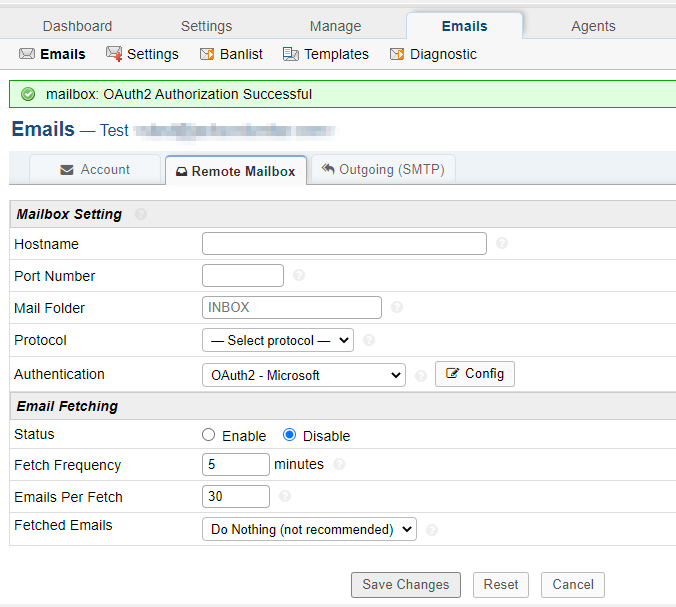
Task: Open the Agents top navigation tab
Action: click(x=593, y=26)
